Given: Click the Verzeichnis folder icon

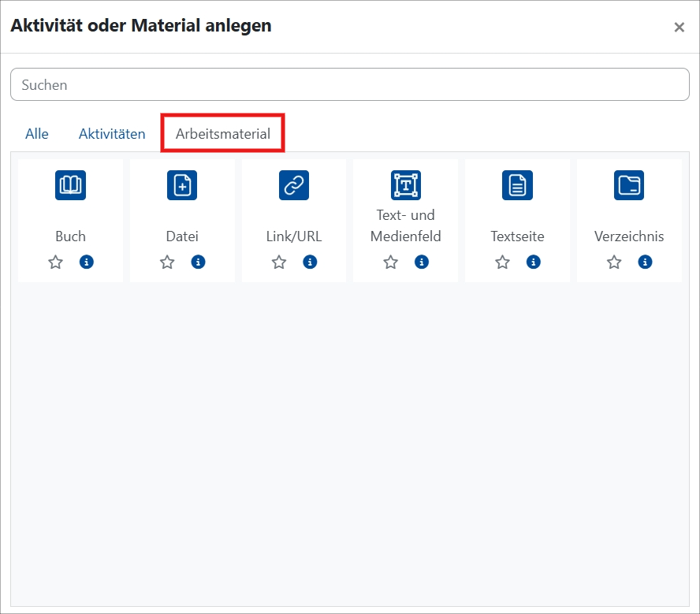Looking at the screenshot, I should pos(629,185).
